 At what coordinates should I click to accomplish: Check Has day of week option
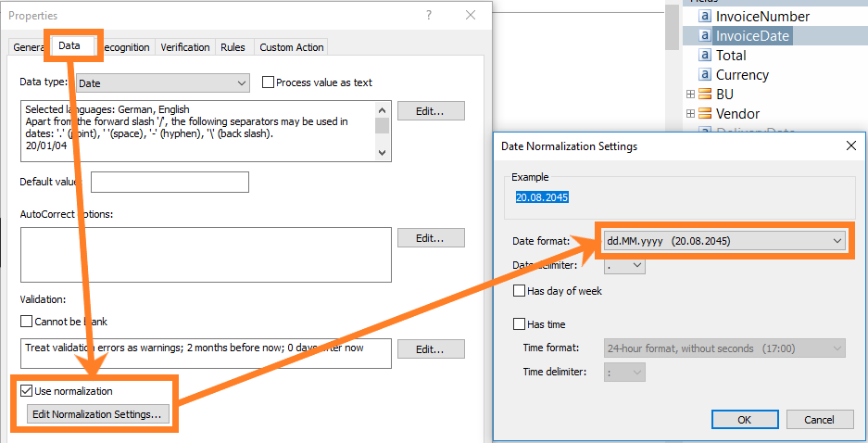tap(520, 291)
